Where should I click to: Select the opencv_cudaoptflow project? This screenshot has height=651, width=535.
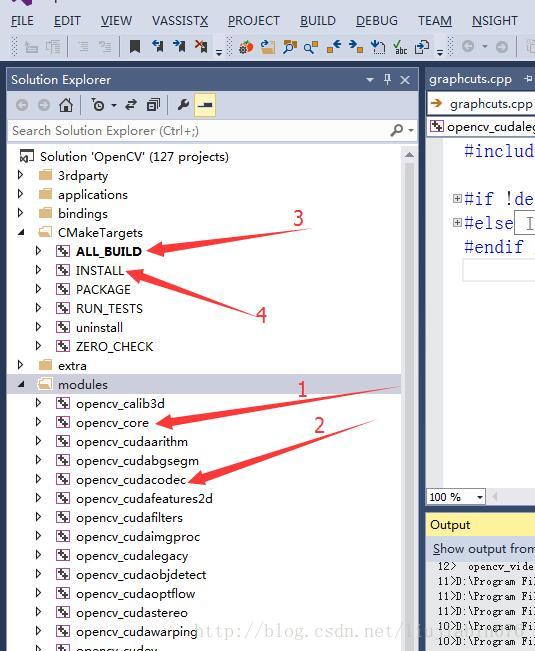coord(135,594)
